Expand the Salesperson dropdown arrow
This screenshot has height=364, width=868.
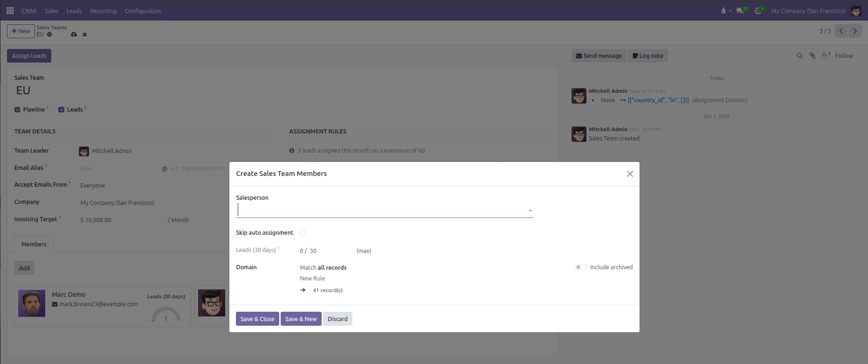(530, 211)
